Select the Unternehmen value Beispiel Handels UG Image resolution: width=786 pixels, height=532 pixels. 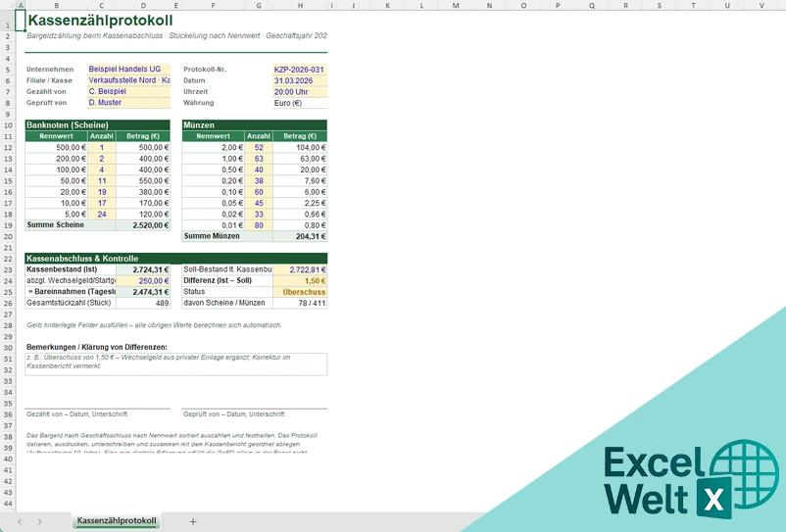128,70
